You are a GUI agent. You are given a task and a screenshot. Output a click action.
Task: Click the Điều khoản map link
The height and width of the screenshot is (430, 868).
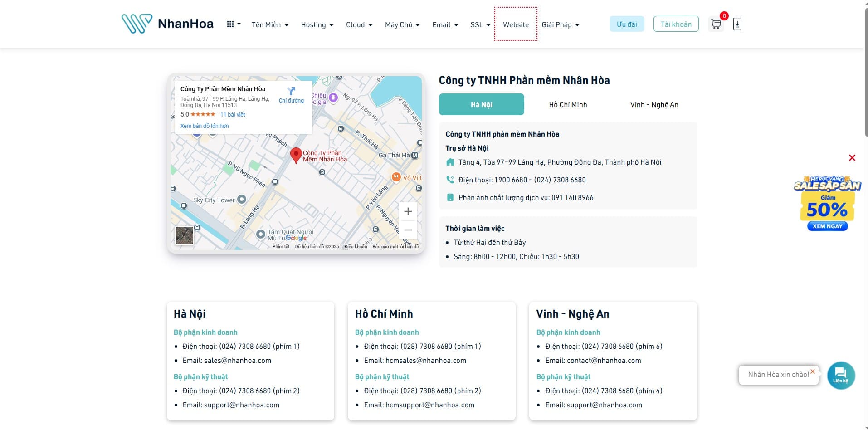point(355,247)
